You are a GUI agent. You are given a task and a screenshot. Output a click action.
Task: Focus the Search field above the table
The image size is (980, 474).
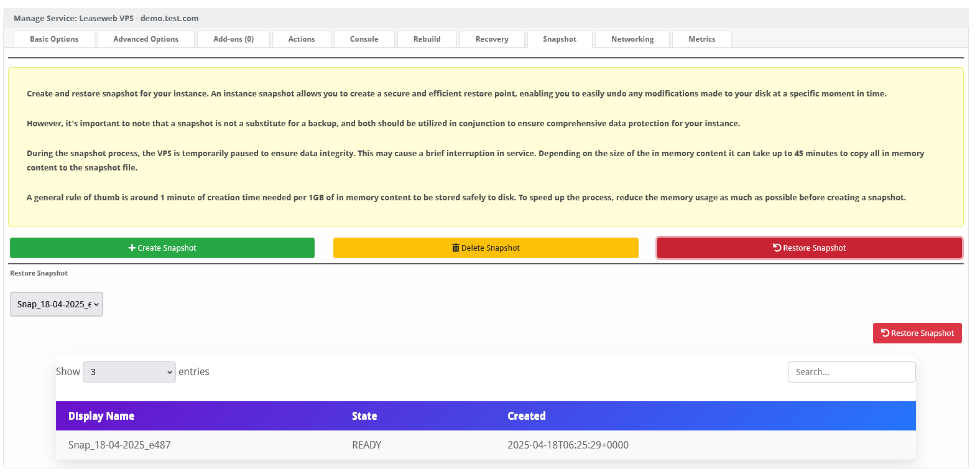click(x=851, y=372)
